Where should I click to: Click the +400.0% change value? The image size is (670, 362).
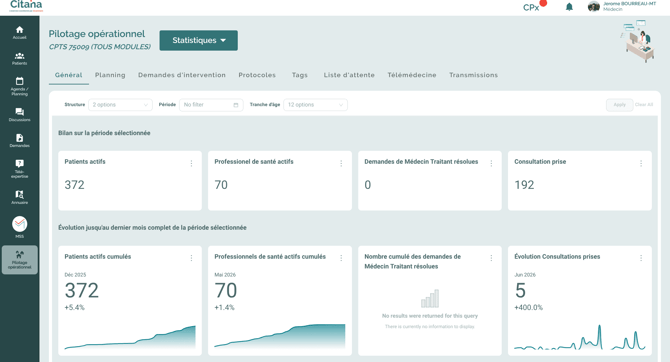529,307
